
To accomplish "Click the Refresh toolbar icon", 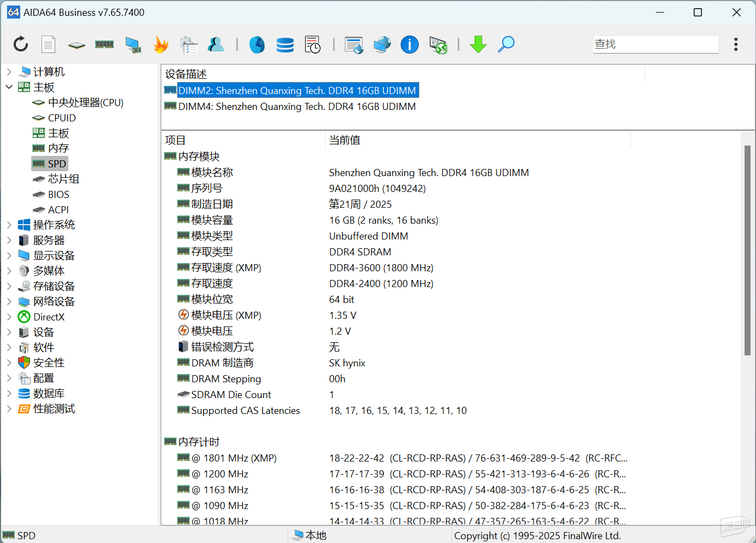I will (21, 44).
